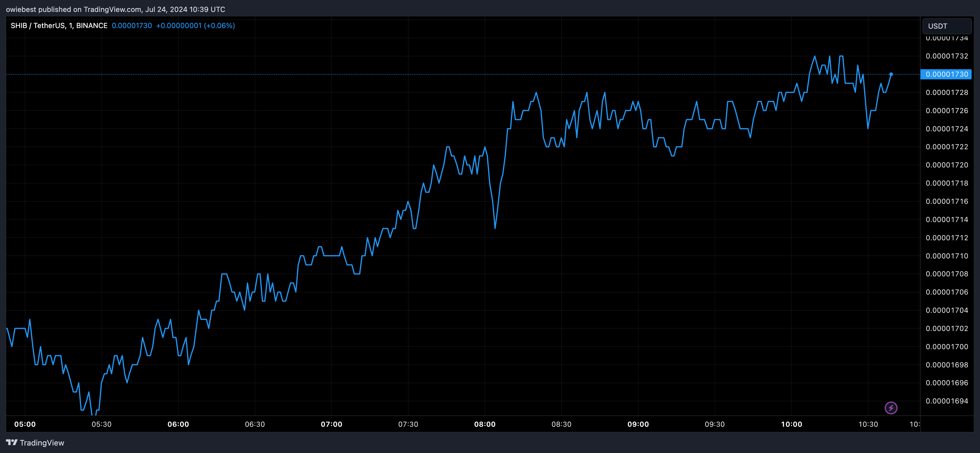Click the 08:00 time axis label
Image resolution: width=980 pixels, height=453 pixels.
pos(485,424)
